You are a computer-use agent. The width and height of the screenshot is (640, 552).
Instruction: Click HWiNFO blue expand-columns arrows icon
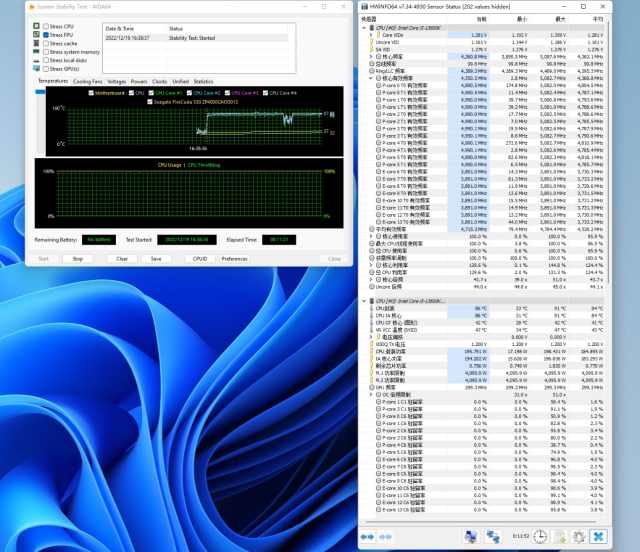(x=368, y=536)
